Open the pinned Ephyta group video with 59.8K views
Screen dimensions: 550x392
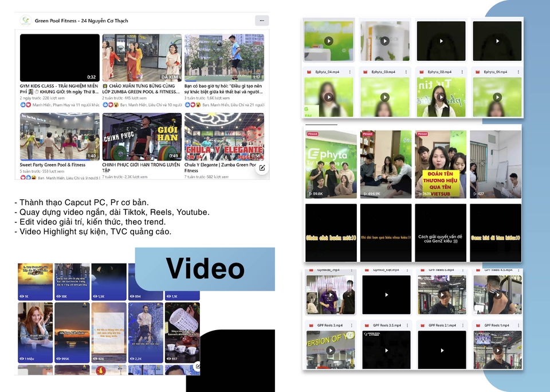[x=331, y=164]
